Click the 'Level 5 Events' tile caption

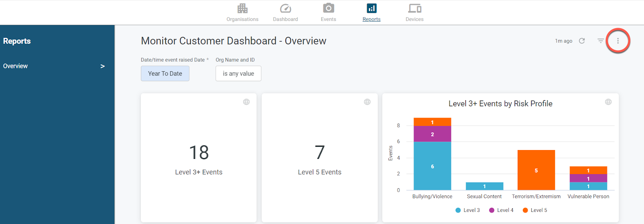pos(320,172)
